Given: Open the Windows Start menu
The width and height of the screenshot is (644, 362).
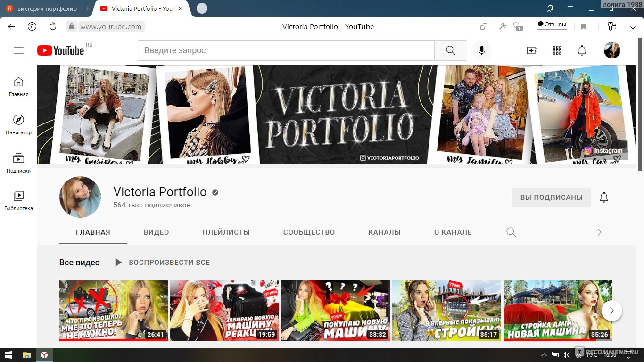Looking at the screenshot, I should [9, 354].
